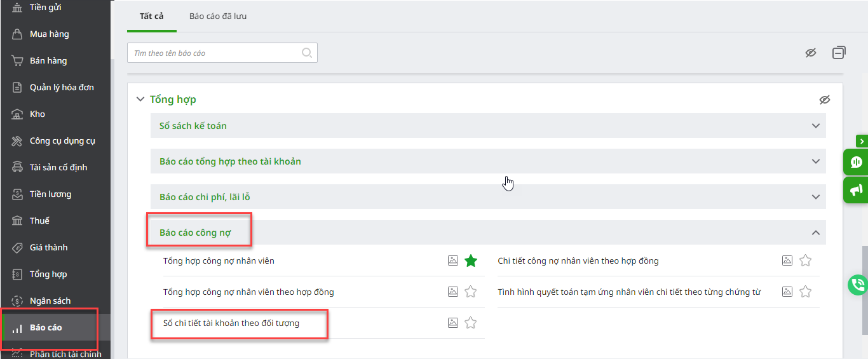
Task: Open Tổng hợp công nợ nhân viên theo hợp đồng
Action: coord(248,292)
